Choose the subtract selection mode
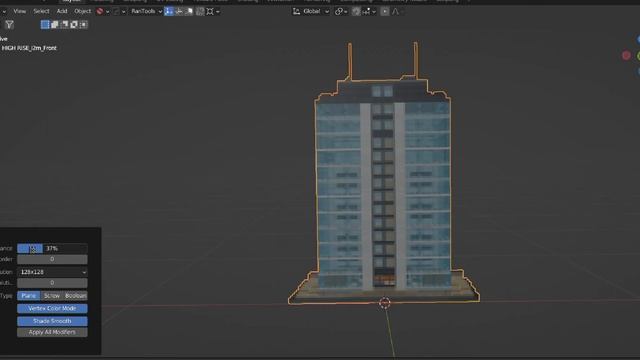The width and height of the screenshot is (640, 360). tap(64, 24)
